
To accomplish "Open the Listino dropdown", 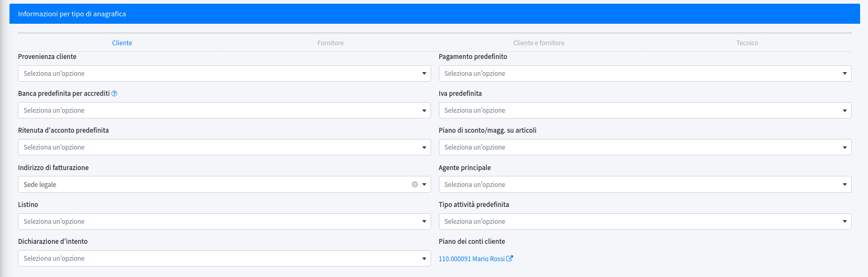I will point(224,222).
